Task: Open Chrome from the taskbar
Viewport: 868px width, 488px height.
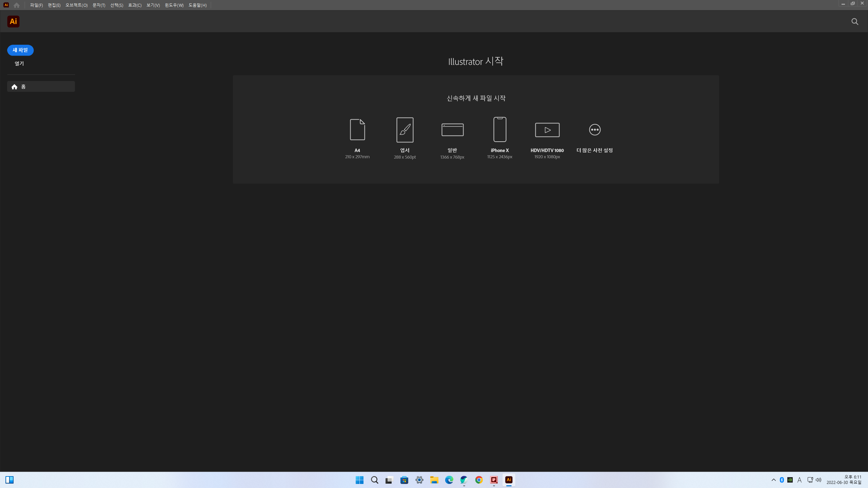Action: pos(479,480)
